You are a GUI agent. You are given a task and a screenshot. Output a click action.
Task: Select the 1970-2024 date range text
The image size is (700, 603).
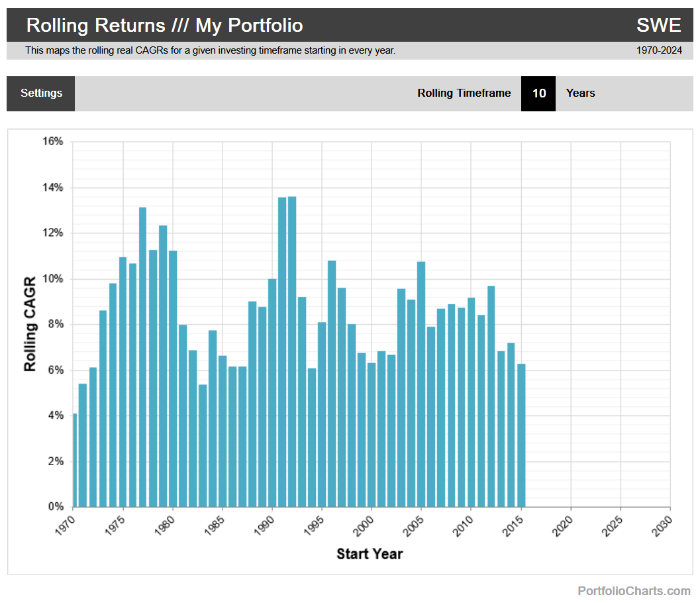point(659,50)
